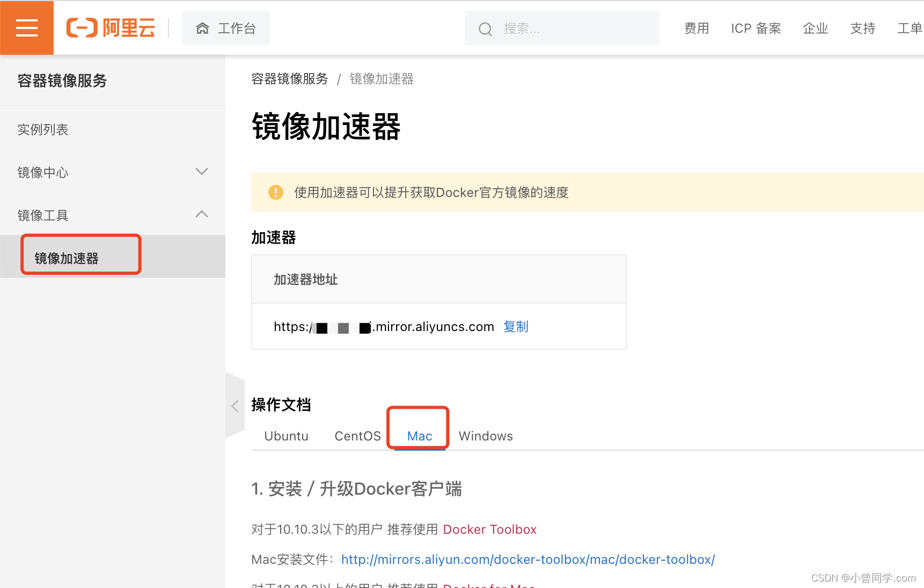
Task: Expand the 镜像中心 menu chevron
Action: pyautogui.click(x=202, y=172)
